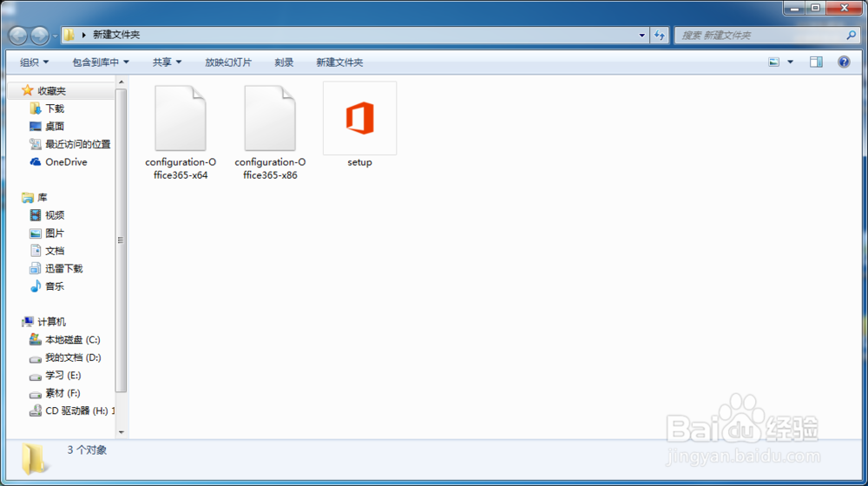The width and height of the screenshot is (868, 486).
Task: Select 收藏夹 in navigation pane
Action: tap(51, 91)
